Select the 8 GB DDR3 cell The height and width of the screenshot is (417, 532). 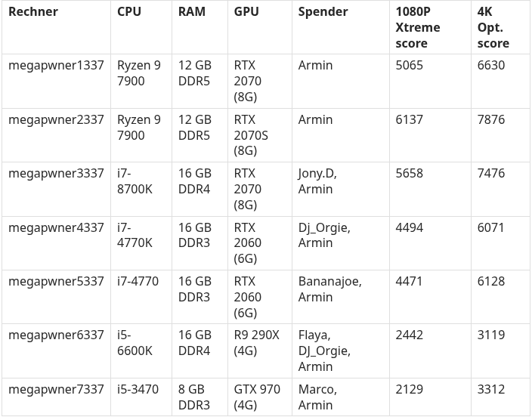click(x=194, y=397)
